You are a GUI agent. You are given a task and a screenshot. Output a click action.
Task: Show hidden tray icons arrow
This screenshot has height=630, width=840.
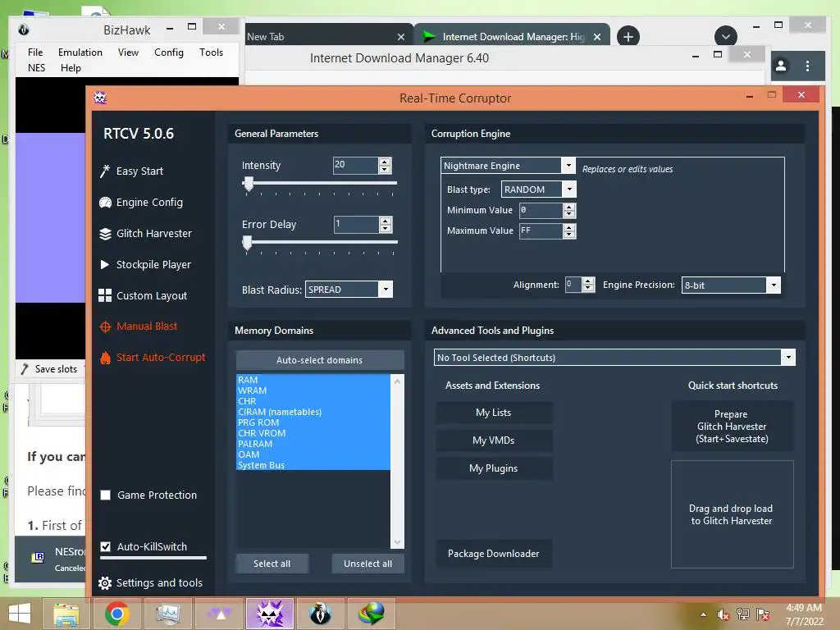703,614
